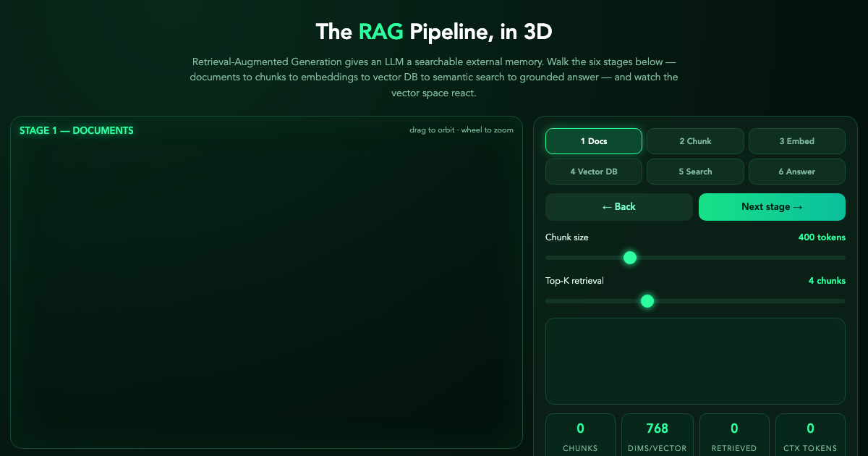This screenshot has width=868, height=456.
Task: Click the Retrieved stat card
Action: 734,435
